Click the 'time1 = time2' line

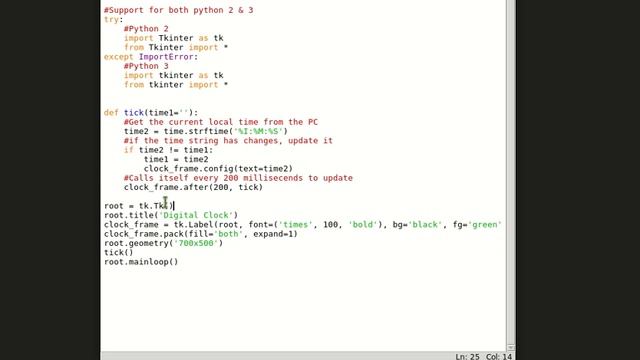point(176,159)
